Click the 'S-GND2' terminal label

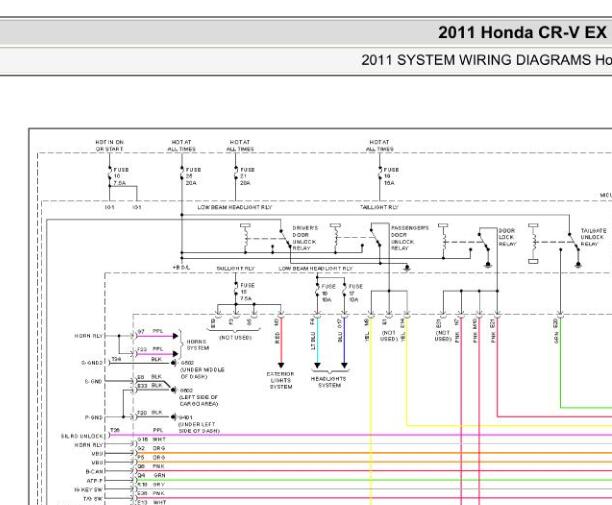92,363
